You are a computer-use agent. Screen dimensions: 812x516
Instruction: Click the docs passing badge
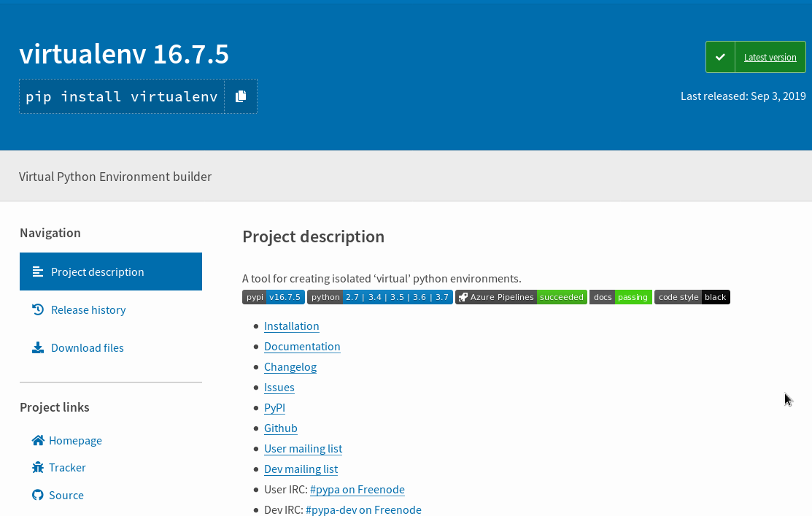620,297
